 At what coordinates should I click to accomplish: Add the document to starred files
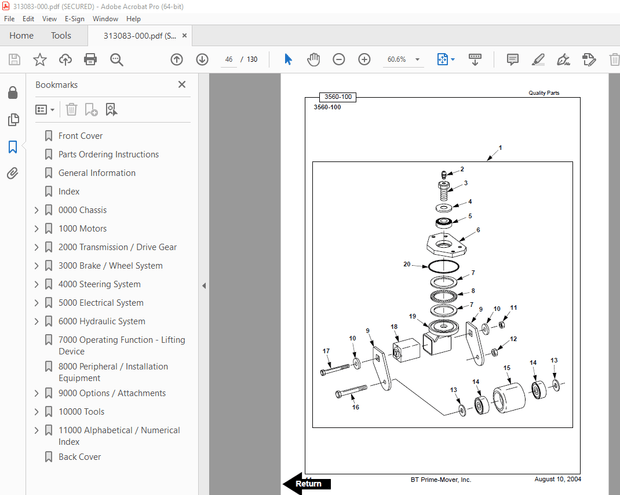click(x=40, y=60)
